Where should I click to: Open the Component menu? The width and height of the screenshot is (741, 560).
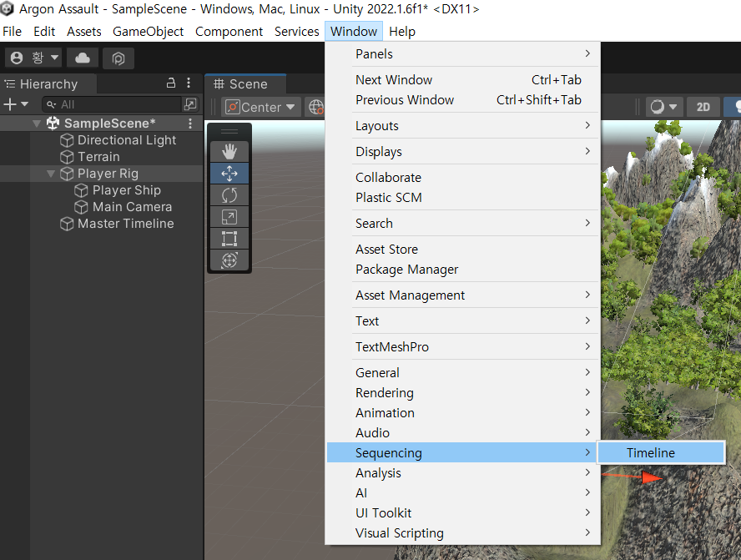229,32
